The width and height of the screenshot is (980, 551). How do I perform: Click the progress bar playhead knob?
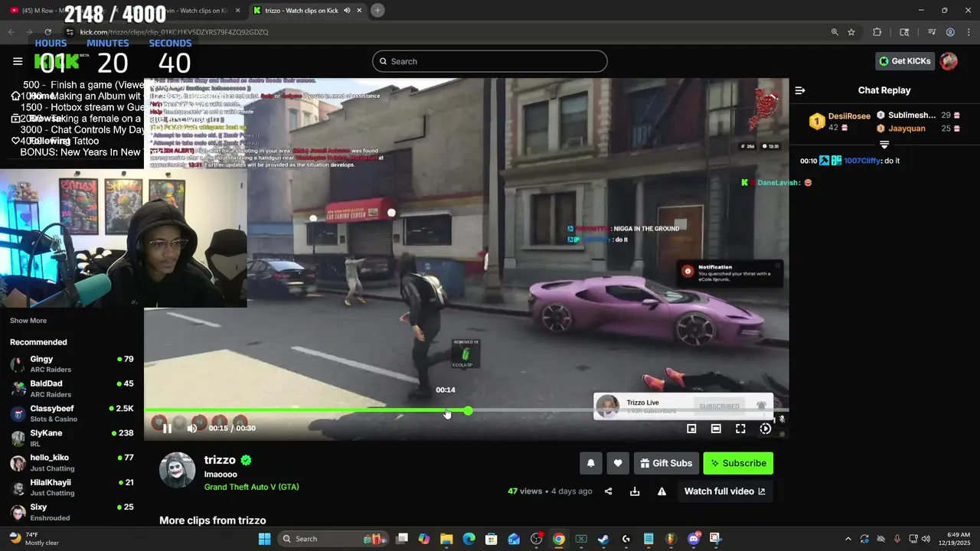(x=468, y=411)
